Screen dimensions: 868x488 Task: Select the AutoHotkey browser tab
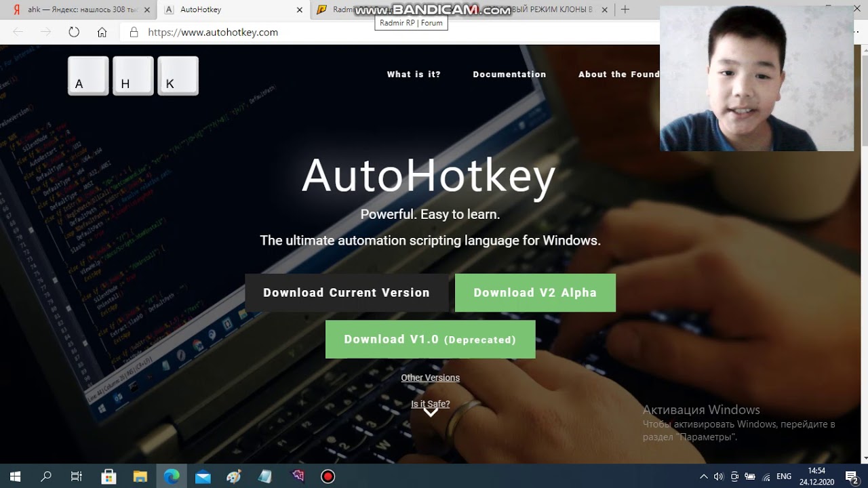[234, 9]
